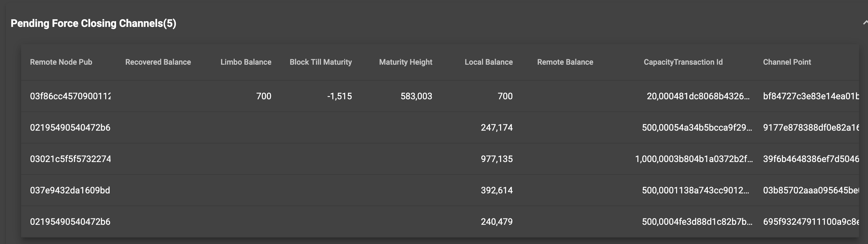Select the row with Local Balance 392,614
This screenshot has width=868, height=244.
pyautogui.click(x=497, y=190)
